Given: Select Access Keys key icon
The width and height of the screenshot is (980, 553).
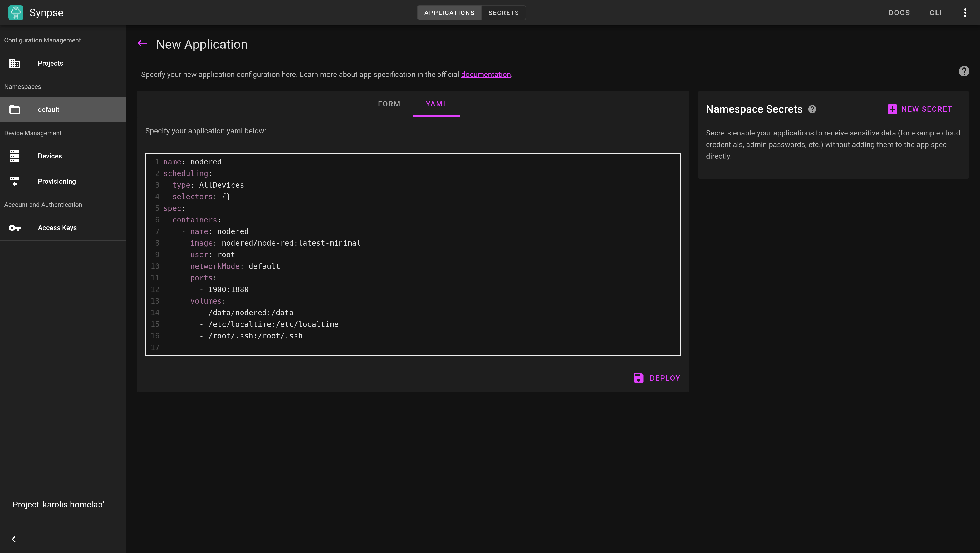Looking at the screenshot, I should (x=14, y=227).
